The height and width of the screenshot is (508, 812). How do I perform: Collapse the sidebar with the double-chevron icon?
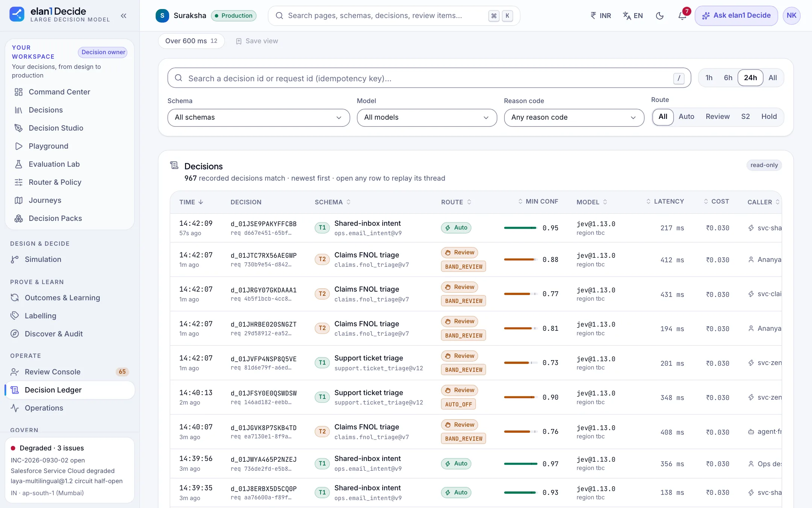(x=124, y=16)
